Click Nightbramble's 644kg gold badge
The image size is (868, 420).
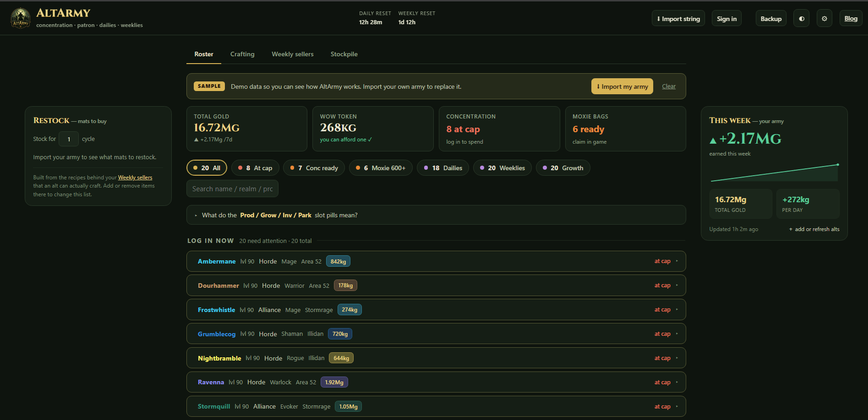point(341,358)
